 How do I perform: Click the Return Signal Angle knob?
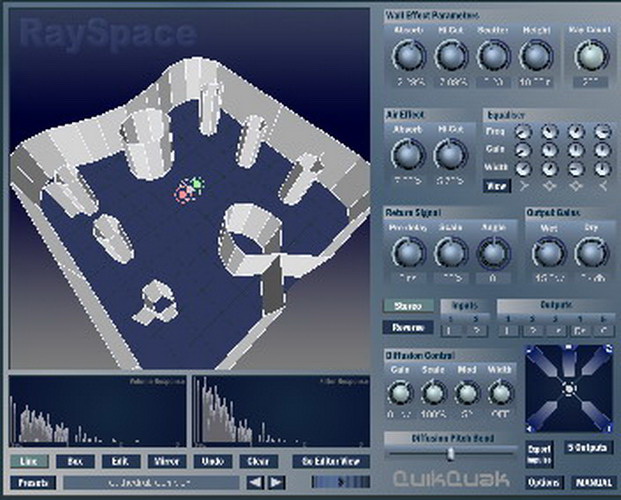coord(493,252)
